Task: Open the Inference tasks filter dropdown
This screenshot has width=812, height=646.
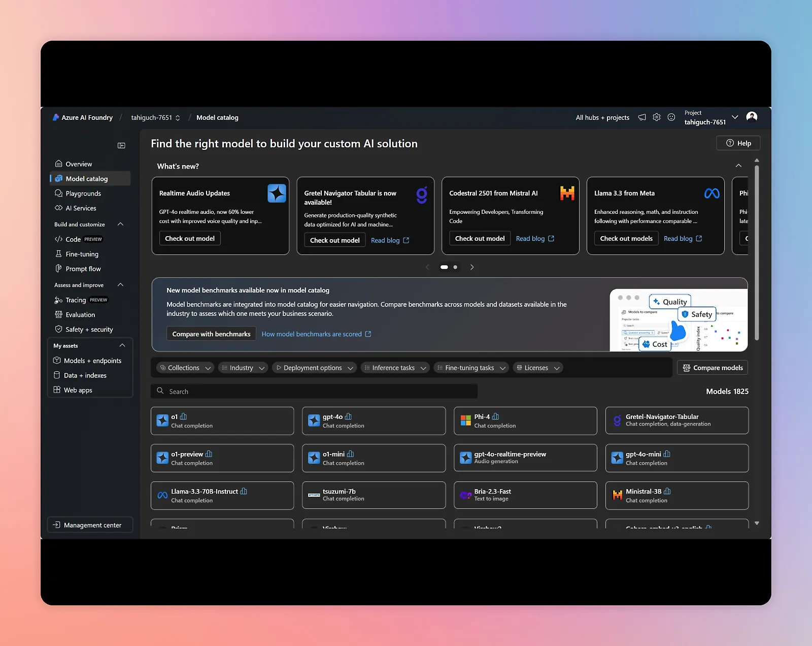Action: 395,368
